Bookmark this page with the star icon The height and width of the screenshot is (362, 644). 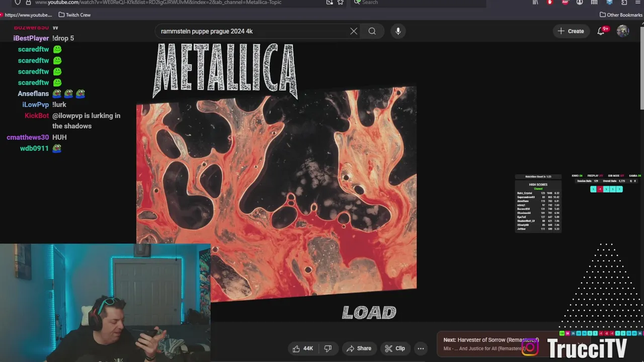pos(341,3)
